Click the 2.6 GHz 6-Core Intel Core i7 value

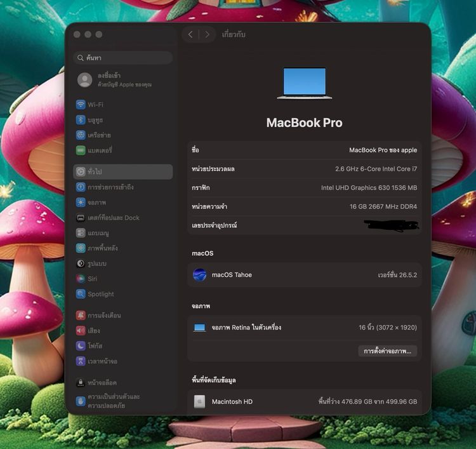pyautogui.click(x=376, y=169)
